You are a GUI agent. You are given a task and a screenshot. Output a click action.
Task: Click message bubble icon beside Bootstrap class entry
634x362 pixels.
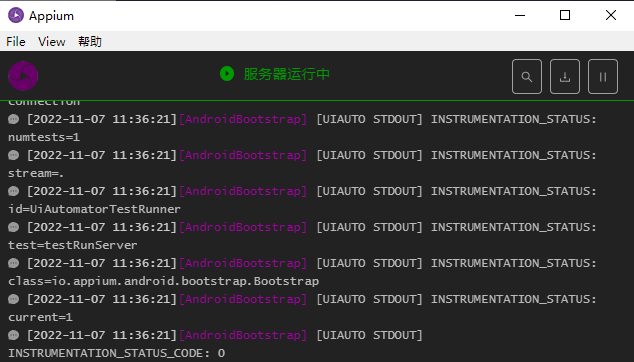(14, 263)
